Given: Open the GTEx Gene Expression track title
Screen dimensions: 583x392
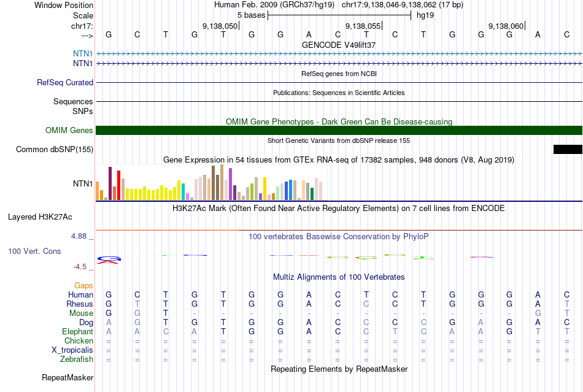Looking at the screenshot, I should pyautogui.click(x=339, y=160).
